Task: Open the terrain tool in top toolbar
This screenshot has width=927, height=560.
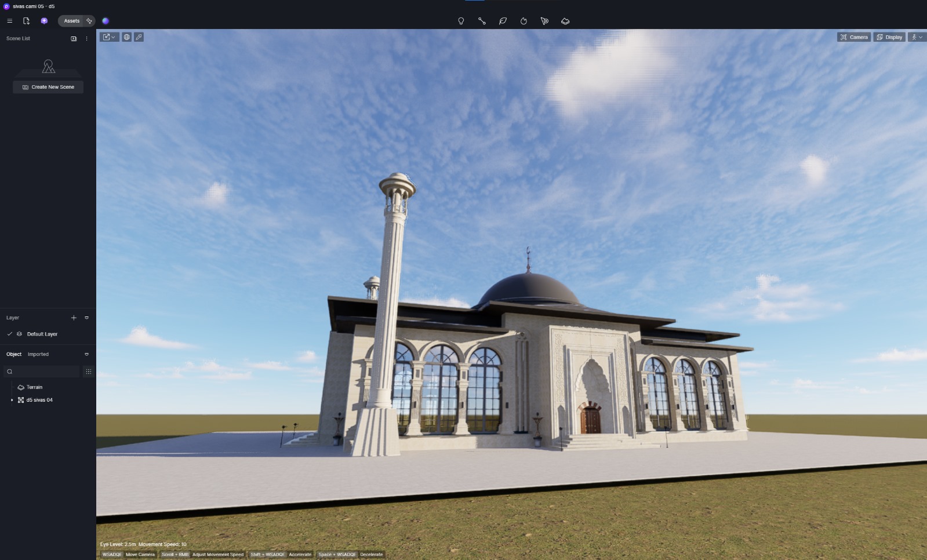Action: pos(565,21)
